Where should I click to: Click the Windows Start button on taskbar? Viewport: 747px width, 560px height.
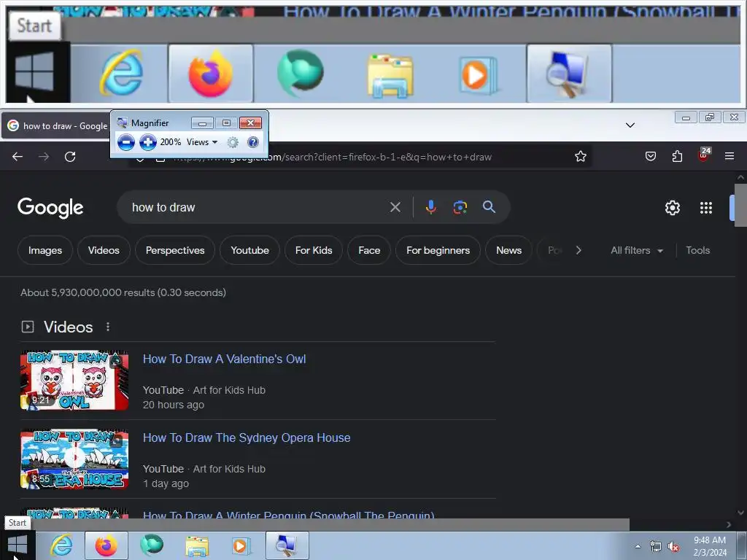click(x=18, y=545)
